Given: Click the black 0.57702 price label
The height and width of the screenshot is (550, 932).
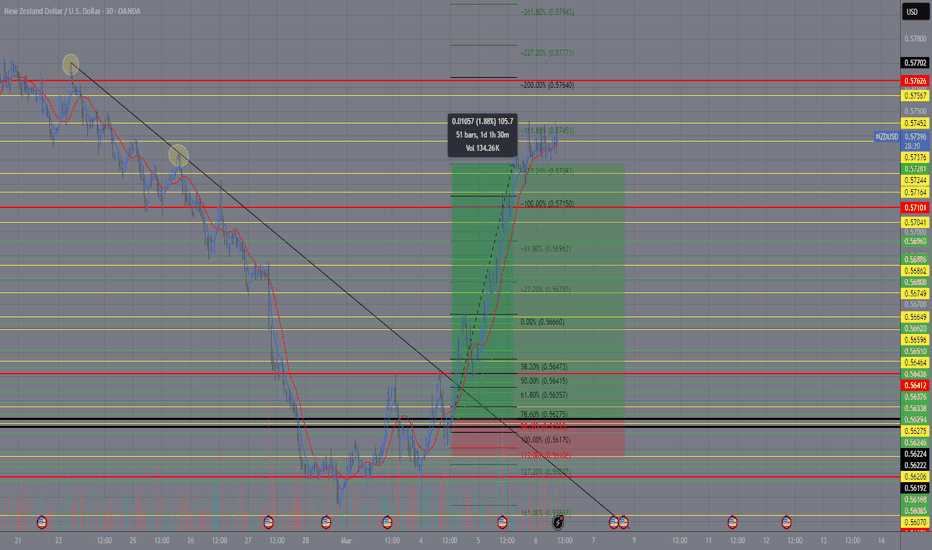Looking at the screenshot, I should click(x=915, y=63).
